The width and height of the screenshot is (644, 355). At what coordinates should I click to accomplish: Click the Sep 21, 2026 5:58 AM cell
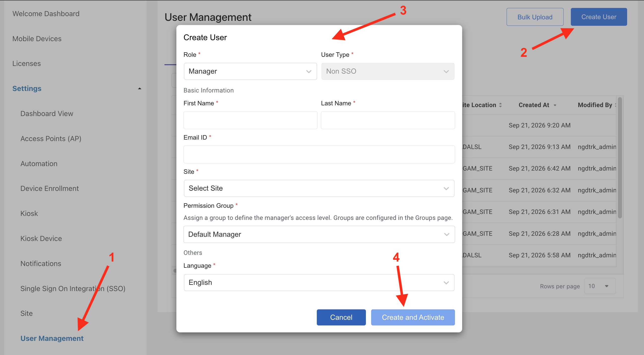click(540, 255)
